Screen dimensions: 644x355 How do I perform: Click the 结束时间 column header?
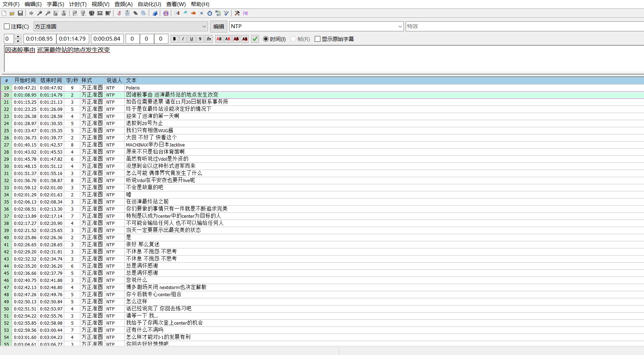51,81
